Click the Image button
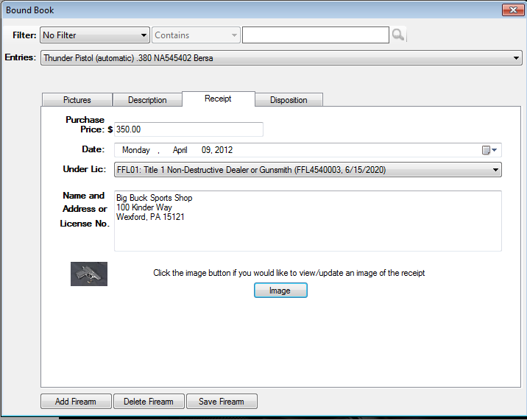The height and width of the screenshot is (420, 527). click(280, 291)
